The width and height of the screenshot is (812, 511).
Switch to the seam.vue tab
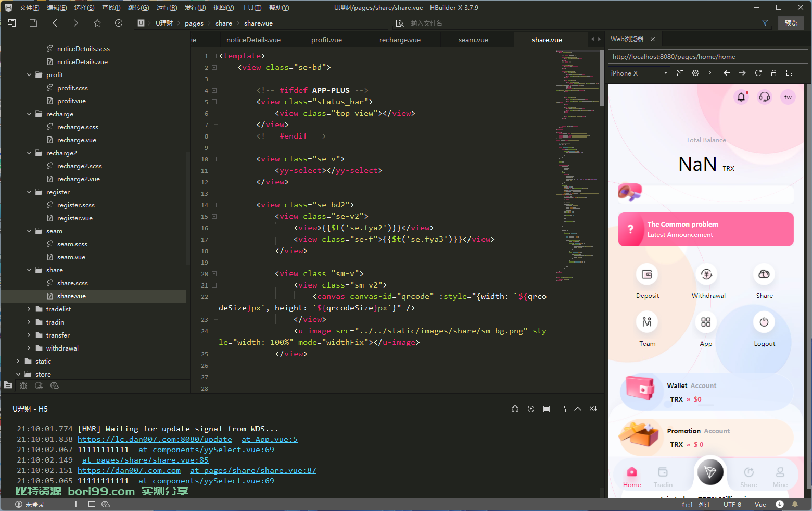(473, 40)
